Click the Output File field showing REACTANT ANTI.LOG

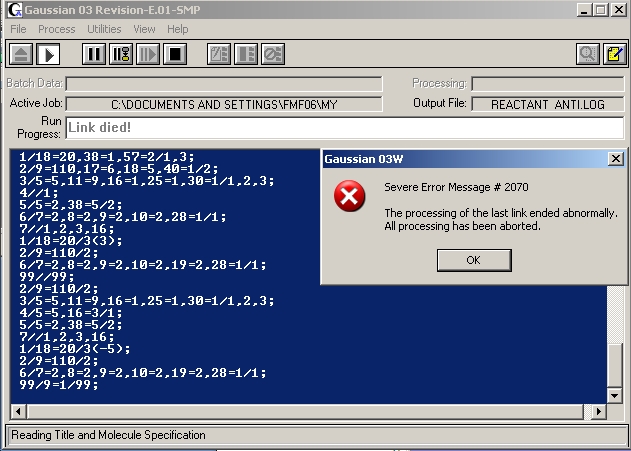(548, 104)
